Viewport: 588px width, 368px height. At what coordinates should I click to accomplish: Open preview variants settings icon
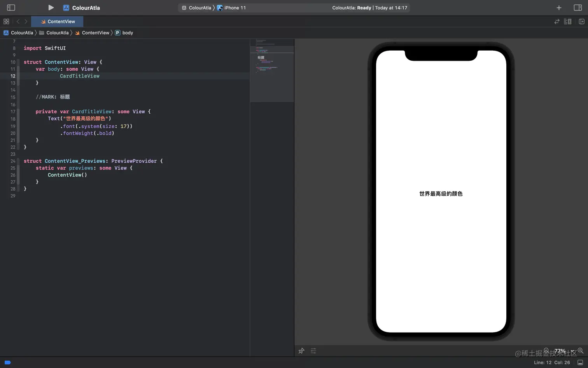pyautogui.click(x=313, y=351)
